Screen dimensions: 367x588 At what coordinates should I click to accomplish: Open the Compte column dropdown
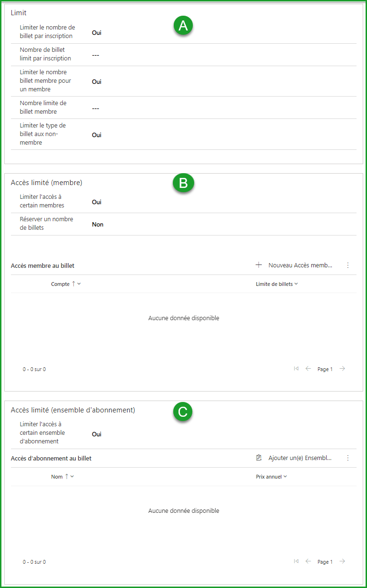(x=79, y=284)
